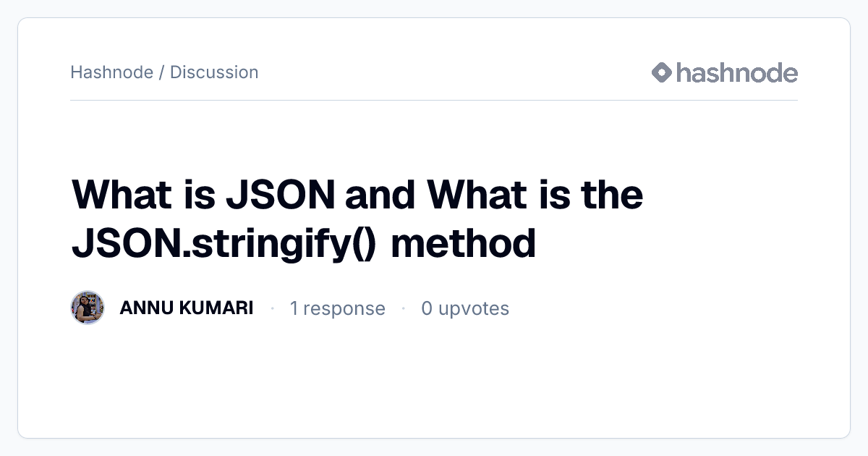Select the word "upvotes" in the post stats
868x456 pixels.
pyautogui.click(x=474, y=310)
